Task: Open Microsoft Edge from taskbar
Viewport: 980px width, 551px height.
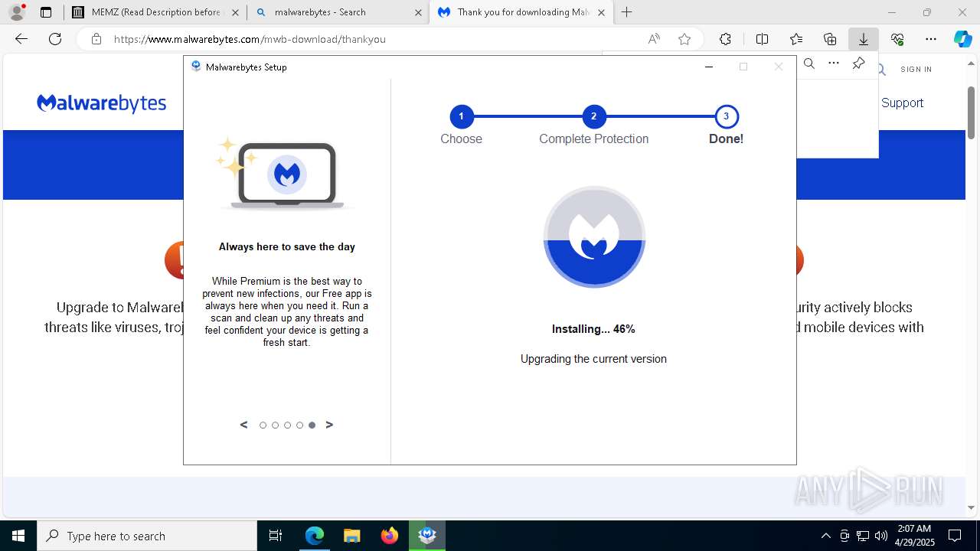Action: point(315,536)
